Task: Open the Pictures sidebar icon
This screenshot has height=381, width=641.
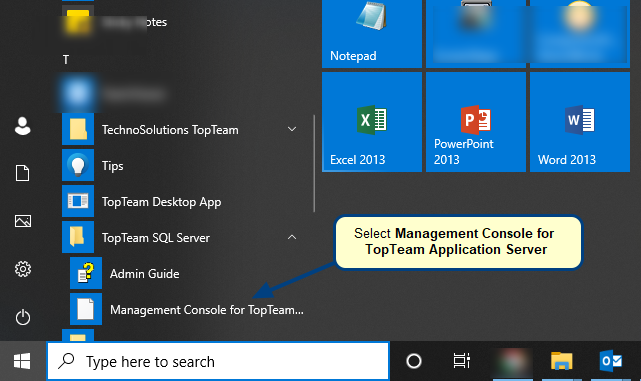Action: click(22, 221)
